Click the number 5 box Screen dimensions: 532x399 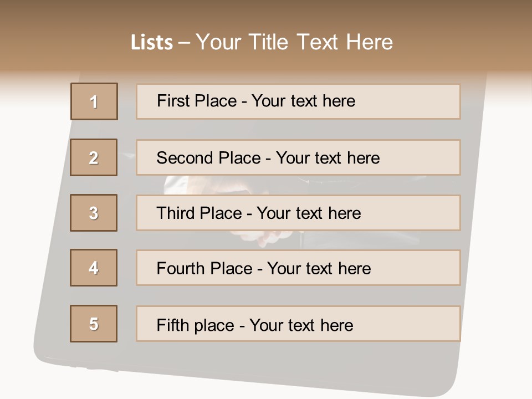[x=94, y=324]
